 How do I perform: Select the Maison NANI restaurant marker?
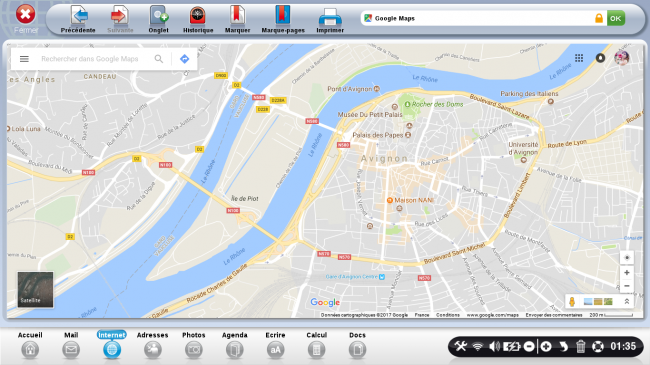pyautogui.click(x=390, y=200)
